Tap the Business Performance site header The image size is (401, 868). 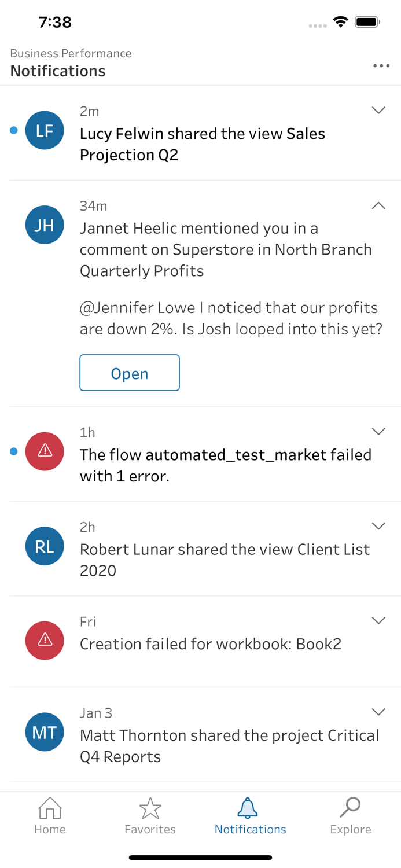70,53
